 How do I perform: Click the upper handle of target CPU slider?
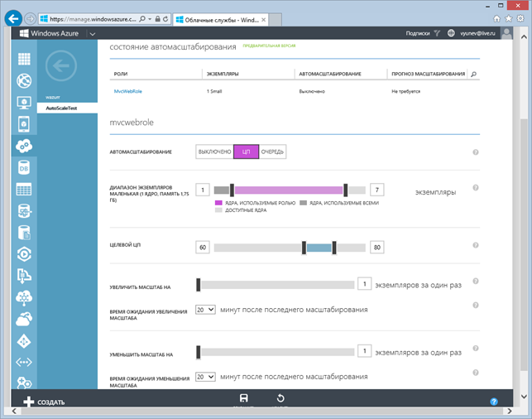(x=334, y=248)
